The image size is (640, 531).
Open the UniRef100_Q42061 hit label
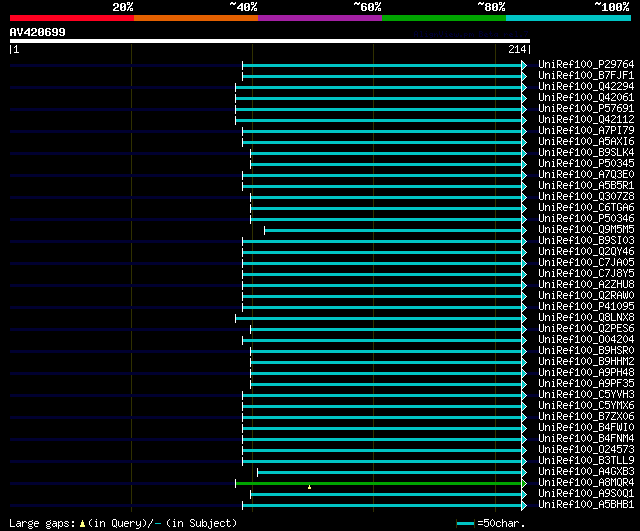[586, 97]
